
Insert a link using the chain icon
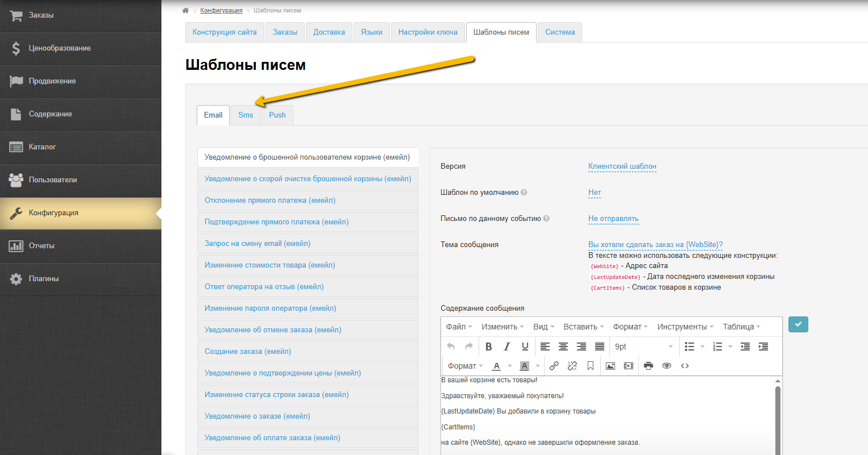tap(554, 366)
